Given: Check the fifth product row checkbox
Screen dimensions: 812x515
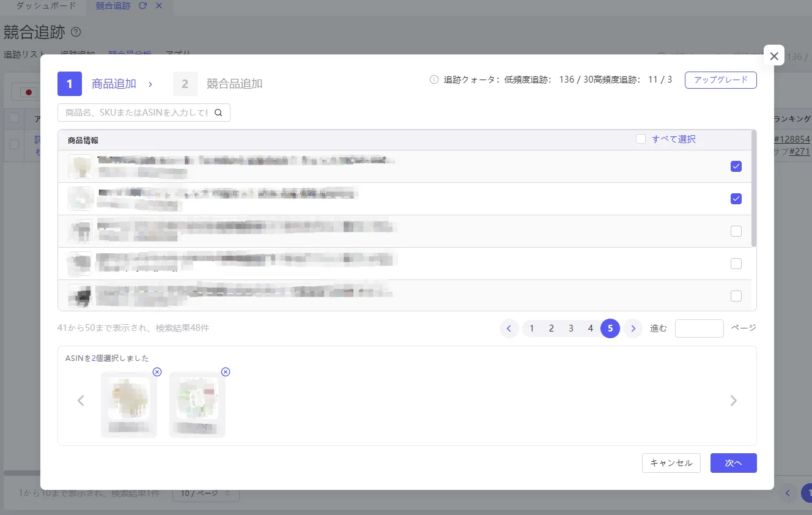Looking at the screenshot, I should click(736, 296).
